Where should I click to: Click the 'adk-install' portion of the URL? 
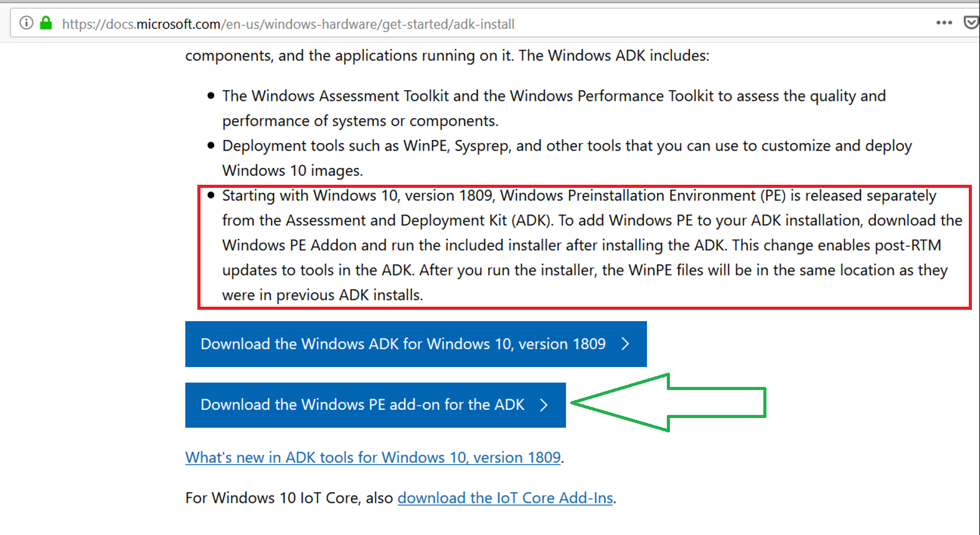click(484, 24)
